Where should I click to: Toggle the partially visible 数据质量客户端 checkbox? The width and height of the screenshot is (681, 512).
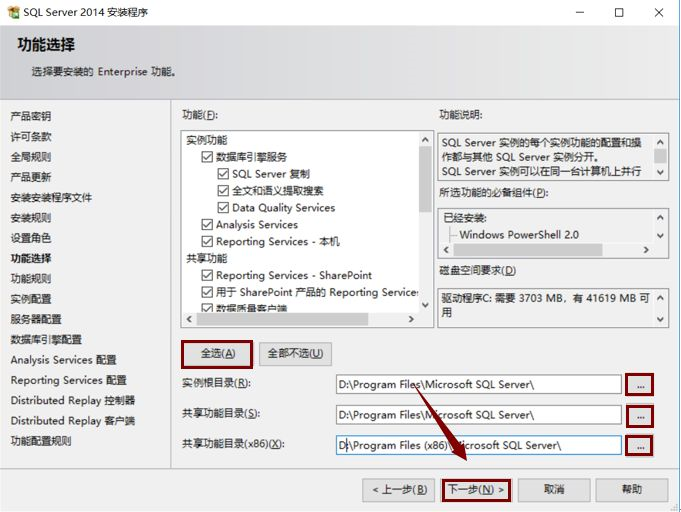(x=207, y=308)
